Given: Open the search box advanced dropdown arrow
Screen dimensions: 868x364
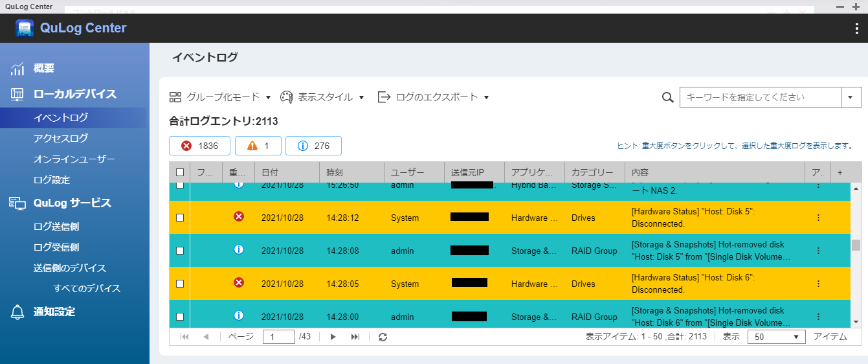Looking at the screenshot, I should click(851, 98).
